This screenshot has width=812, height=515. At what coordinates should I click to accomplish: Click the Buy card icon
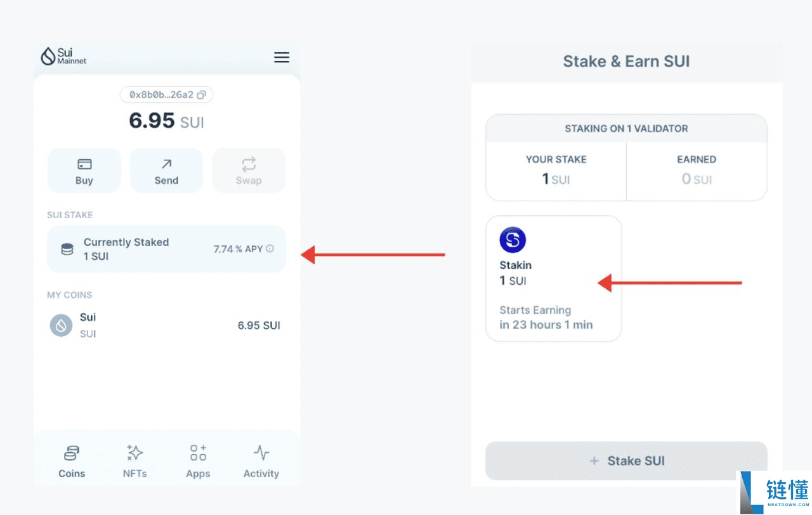(x=84, y=164)
